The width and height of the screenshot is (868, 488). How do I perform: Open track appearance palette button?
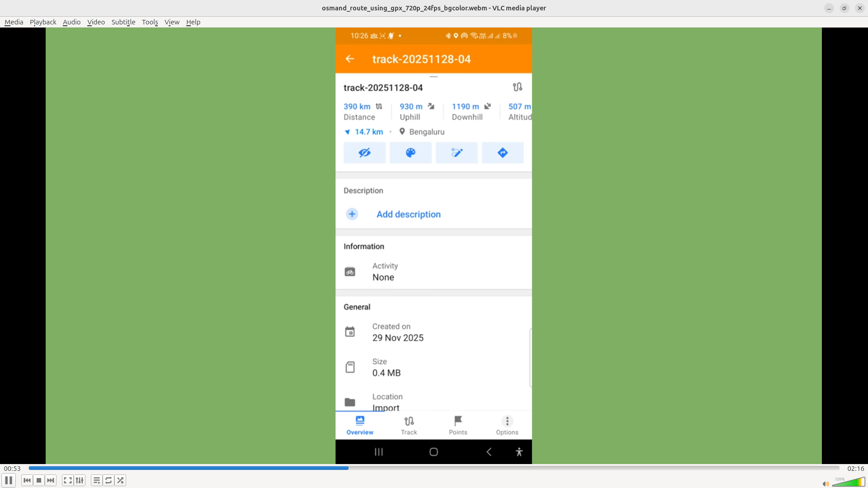410,153
